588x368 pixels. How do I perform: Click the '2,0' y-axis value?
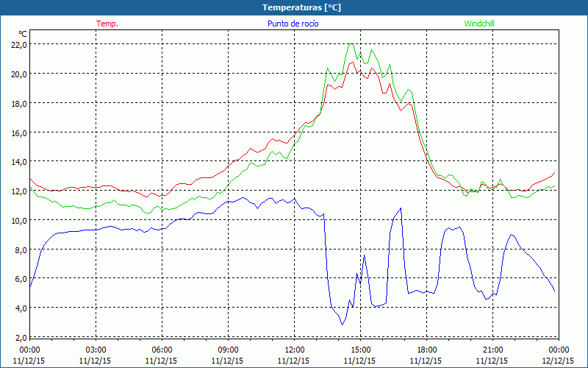pos(21,338)
